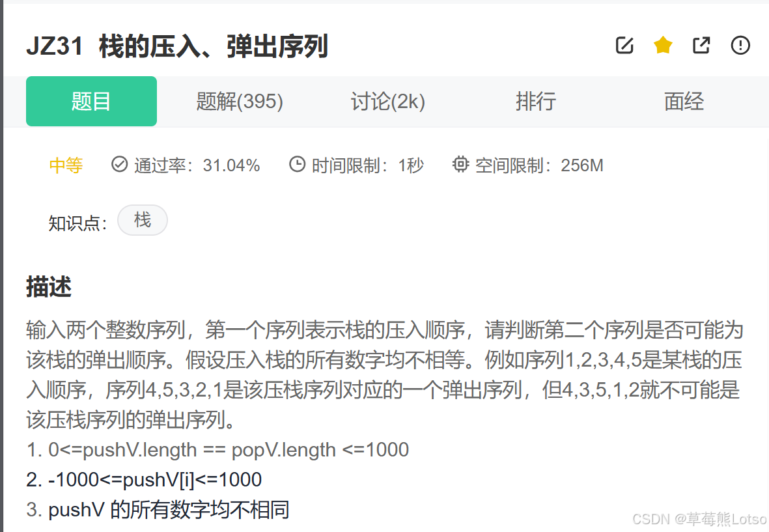Select the 题目 tab

tap(91, 101)
